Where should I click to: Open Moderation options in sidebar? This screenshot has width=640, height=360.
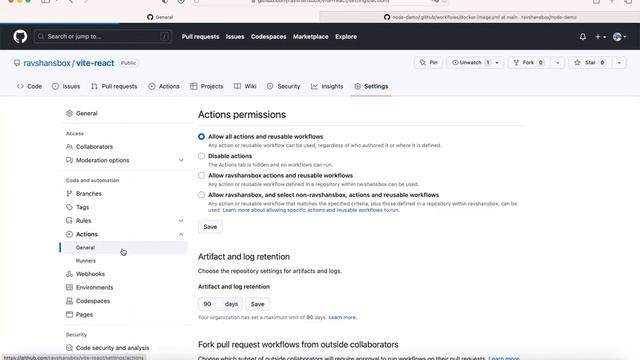click(102, 160)
